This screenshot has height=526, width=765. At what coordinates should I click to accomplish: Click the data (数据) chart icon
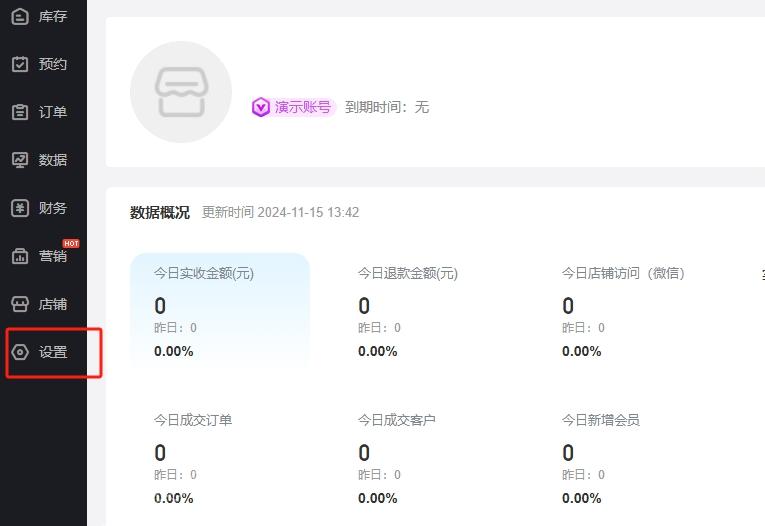[20, 160]
